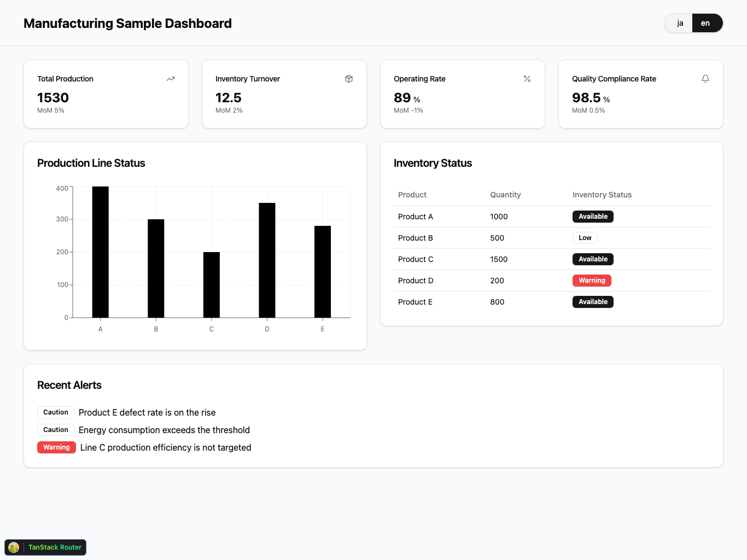Click 'MoM -1%' under Operating Rate

[x=408, y=110]
